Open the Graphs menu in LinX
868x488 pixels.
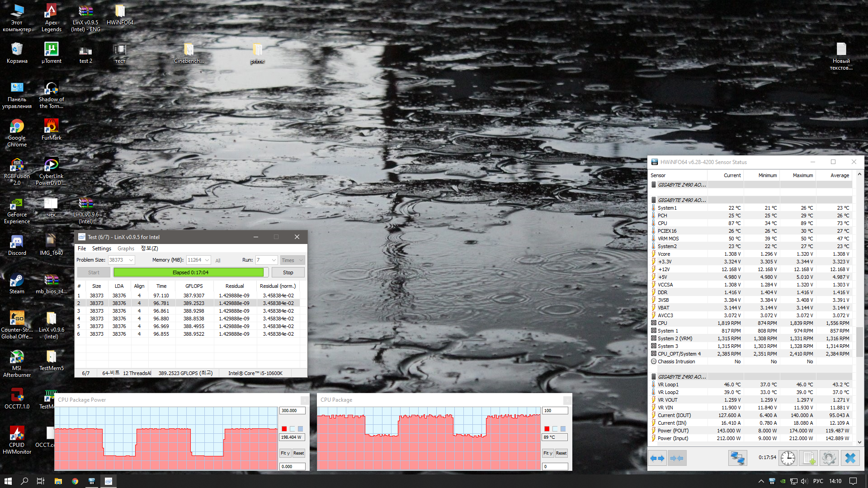coord(126,249)
